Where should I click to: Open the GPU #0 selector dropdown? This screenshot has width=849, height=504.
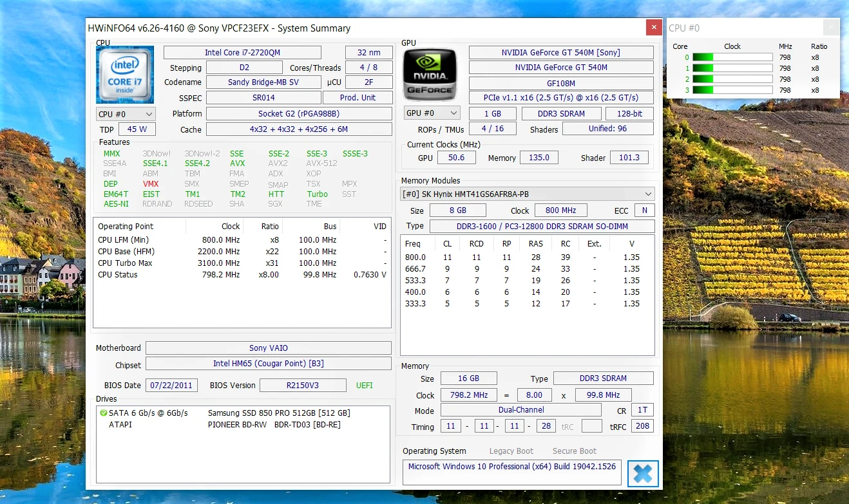432,113
